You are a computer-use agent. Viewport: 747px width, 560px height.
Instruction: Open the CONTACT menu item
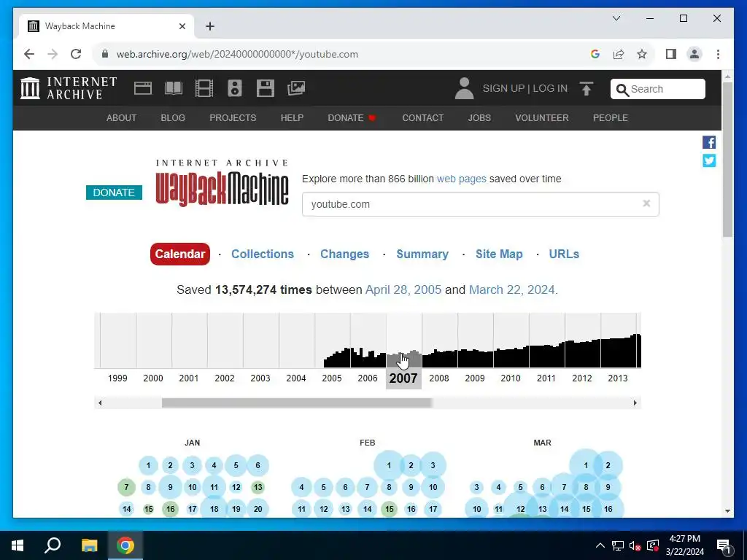[x=423, y=117]
